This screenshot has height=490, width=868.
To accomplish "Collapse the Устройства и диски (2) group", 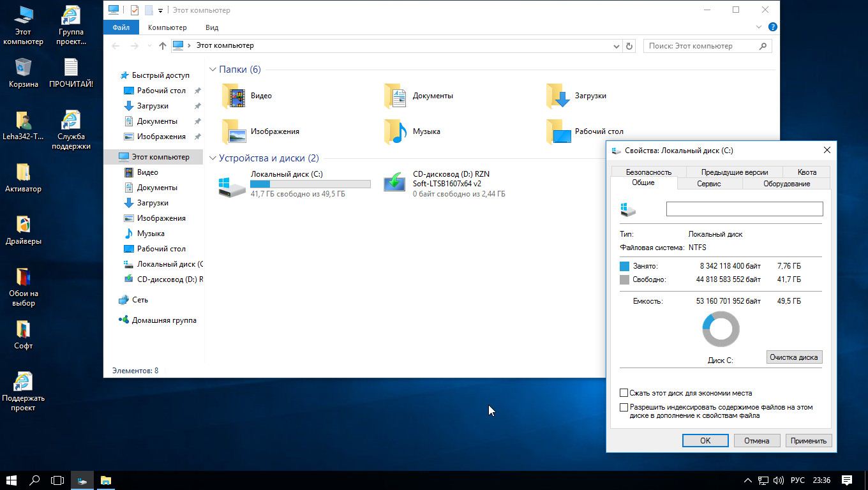I will tap(213, 158).
